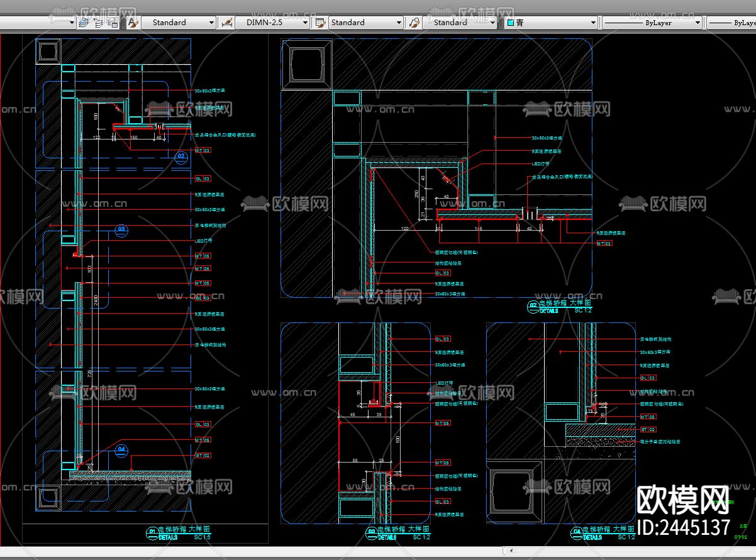Click the 03 detail callout bubble

pyautogui.click(x=121, y=230)
